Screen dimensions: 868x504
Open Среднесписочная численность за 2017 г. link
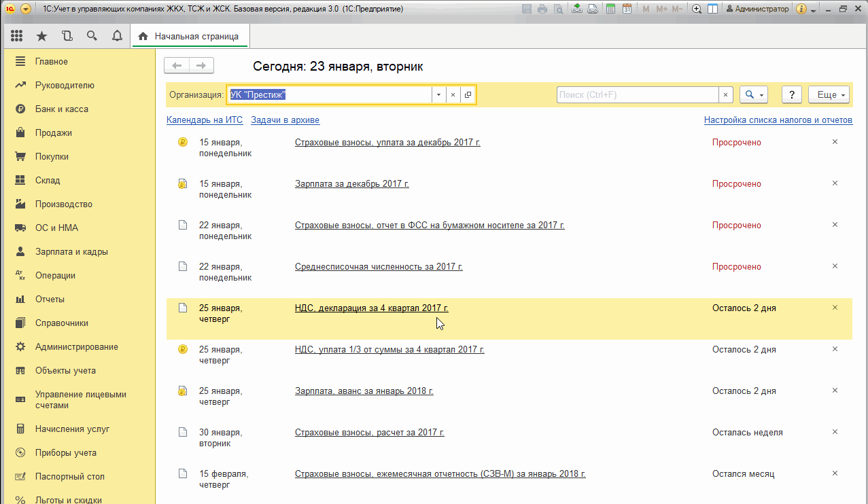coord(379,267)
